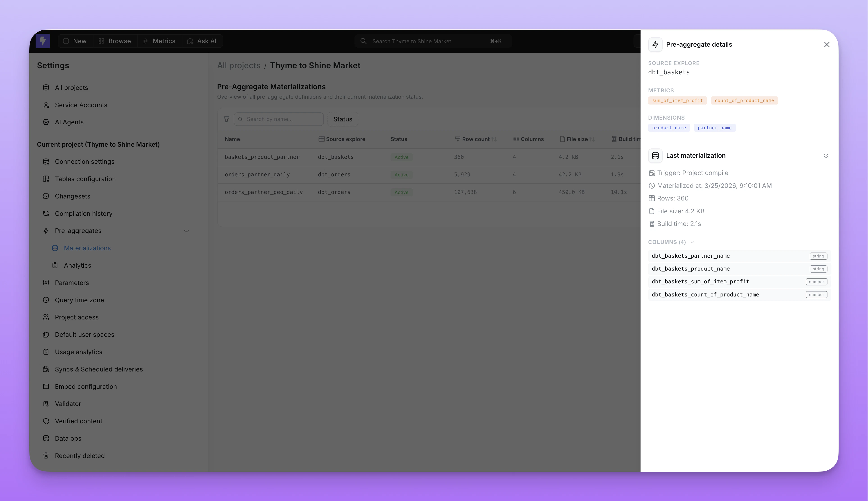The image size is (868, 501).
Task: Click the New button
Action: pyautogui.click(x=75, y=41)
